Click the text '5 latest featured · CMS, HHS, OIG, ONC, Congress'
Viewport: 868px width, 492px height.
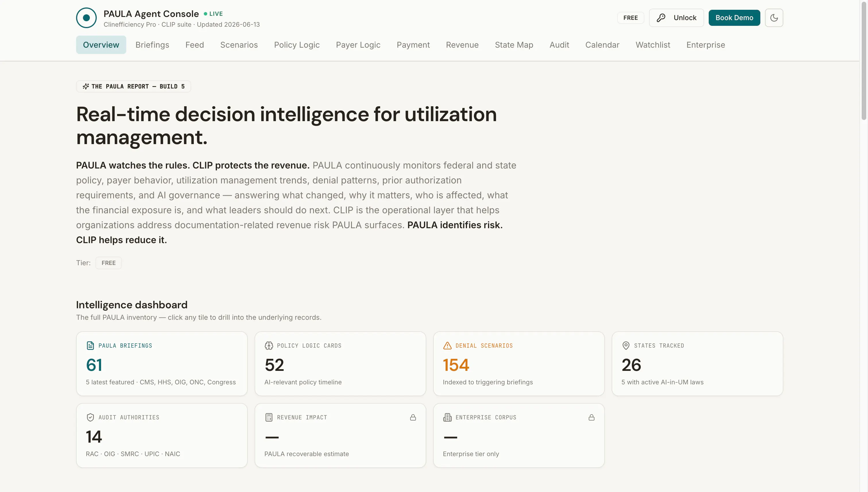pyautogui.click(x=161, y=382)
